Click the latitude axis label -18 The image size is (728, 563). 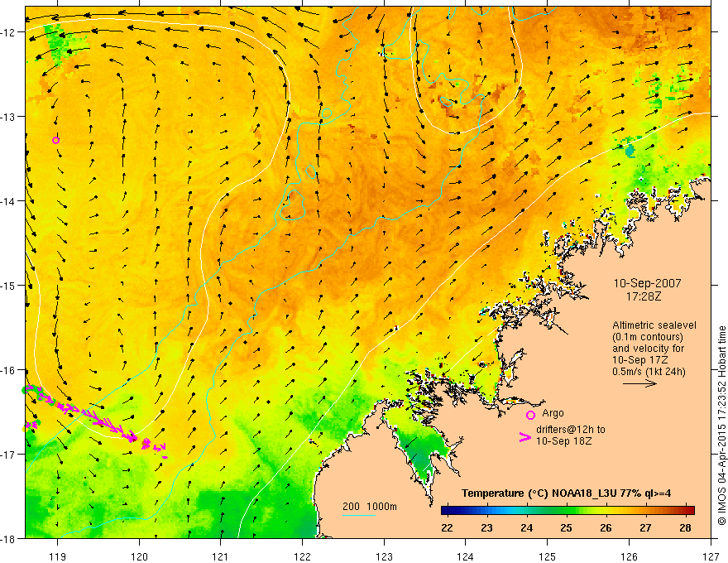9,538
